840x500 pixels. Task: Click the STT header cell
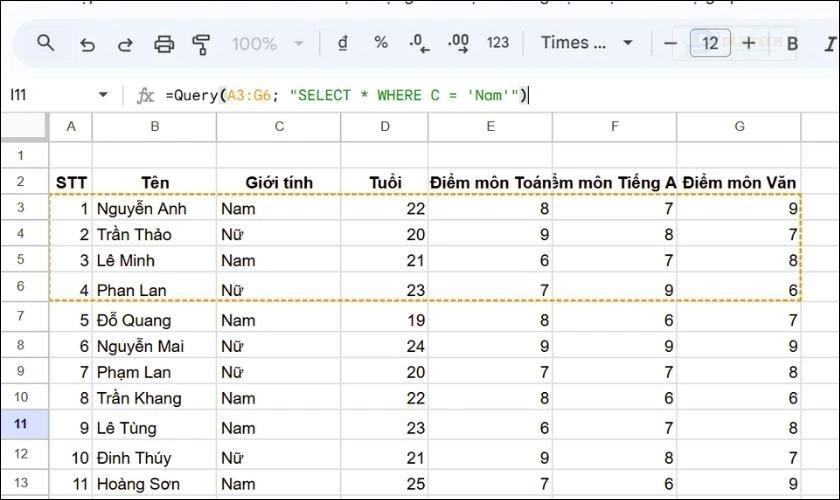[x=71, y=182]
